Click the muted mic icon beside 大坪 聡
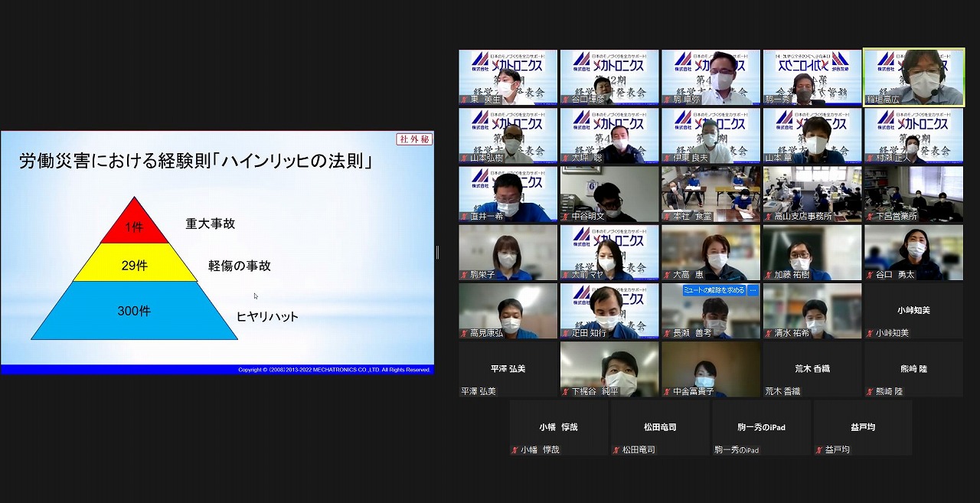The width and height of the screenshot is (980, 503). click(x=565, y=158)
